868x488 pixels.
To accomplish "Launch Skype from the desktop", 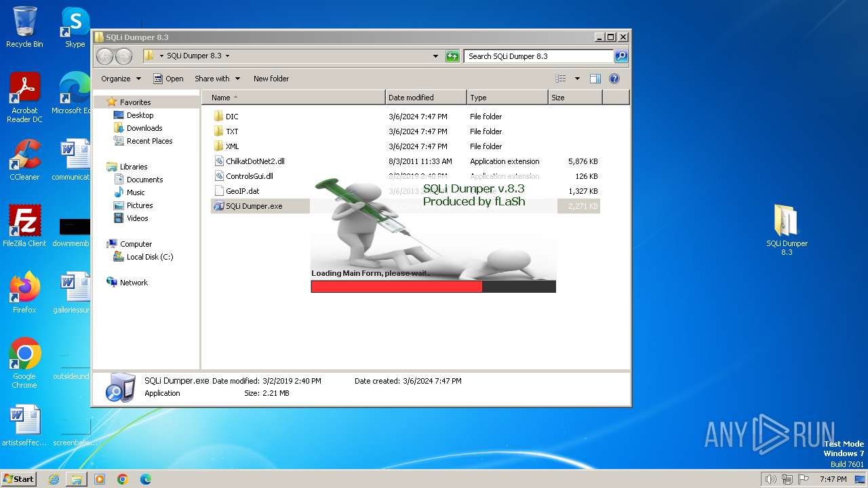I will tap(75, 27).
